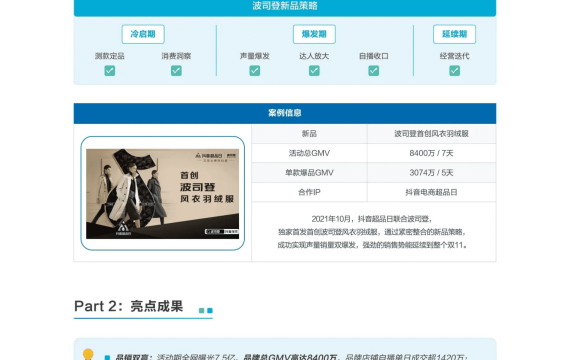The width and height of the screenshot is (570, 360).
Task: Click the 抖音电商超品日 cell
Action: point(431,192)
